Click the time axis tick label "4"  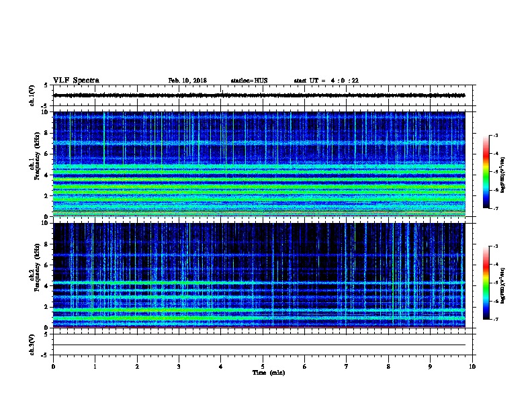(221, 367)
